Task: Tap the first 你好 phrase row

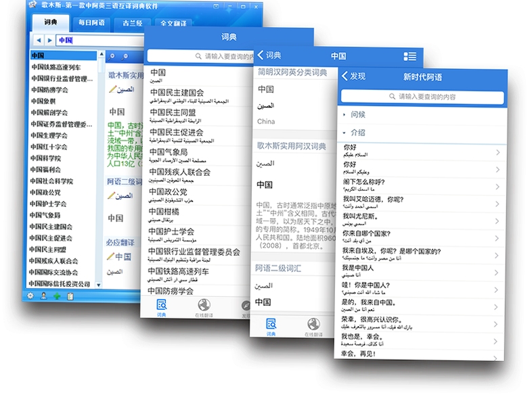Action: click(422, 152)
